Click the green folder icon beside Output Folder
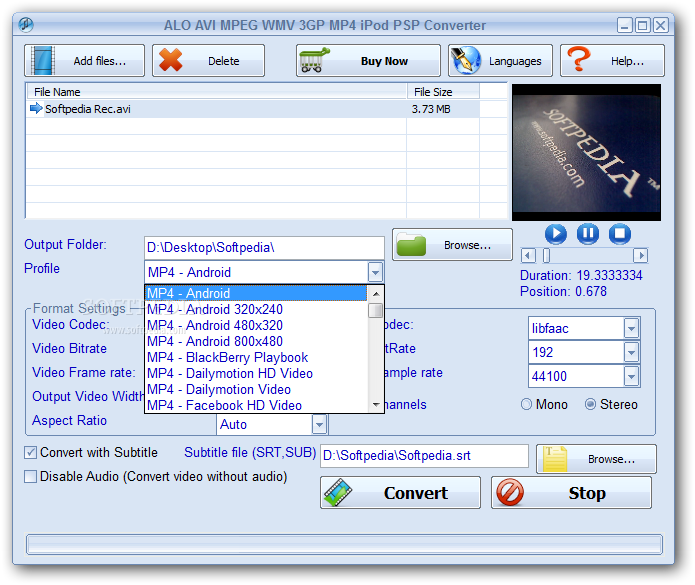The image size is (695, 585). [x=411, y=245]
